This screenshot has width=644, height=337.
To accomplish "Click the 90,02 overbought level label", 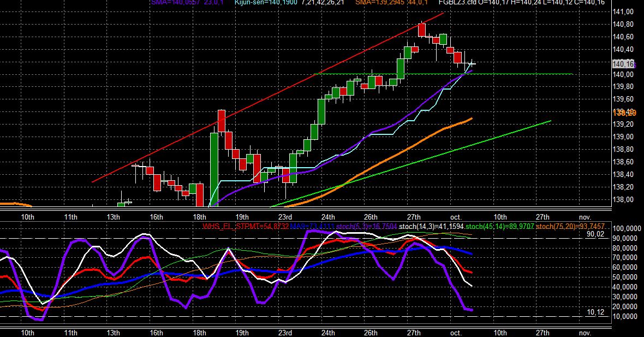I will pos(595,234).
